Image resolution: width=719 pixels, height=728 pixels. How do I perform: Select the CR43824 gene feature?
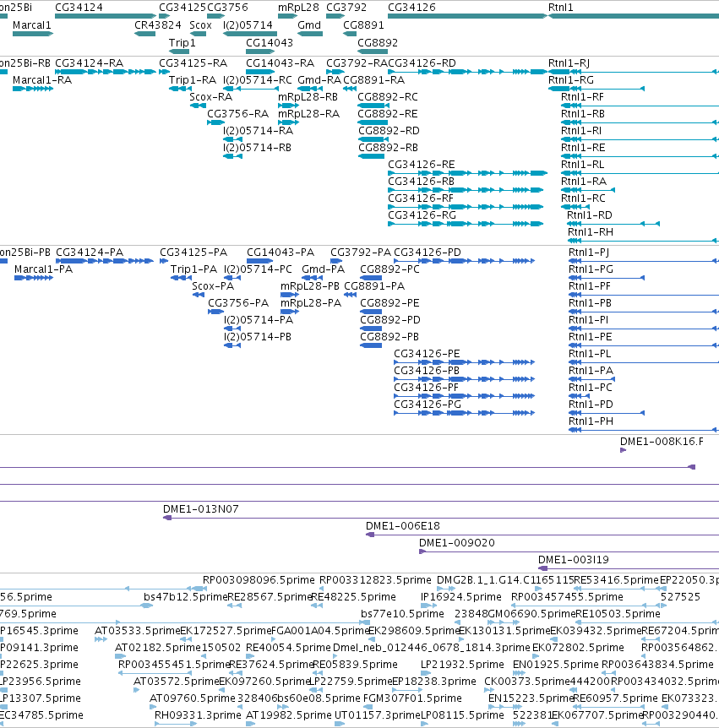click(145, 34)
